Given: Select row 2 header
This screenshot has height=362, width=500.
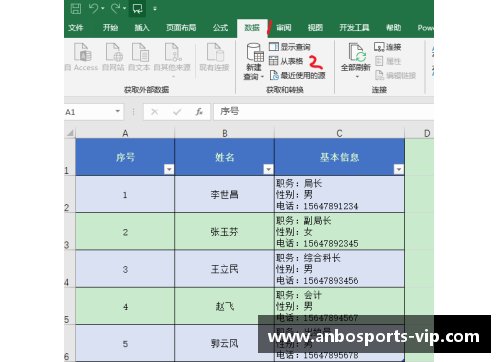Looking at the screenshot, I should coord(69,194).
